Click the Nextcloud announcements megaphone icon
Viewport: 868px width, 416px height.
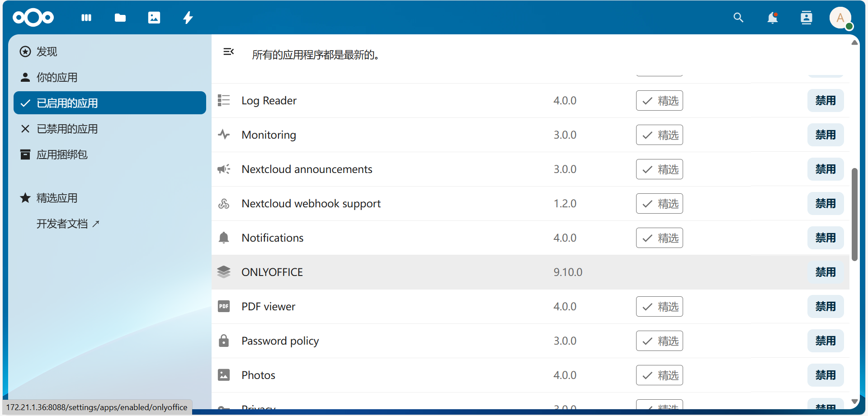tap(224, 169)
